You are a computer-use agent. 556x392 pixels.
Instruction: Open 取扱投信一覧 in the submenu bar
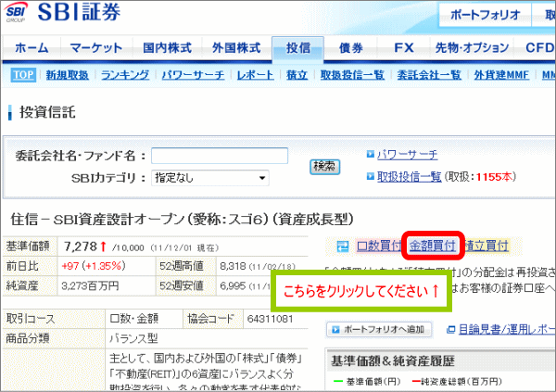352,75
